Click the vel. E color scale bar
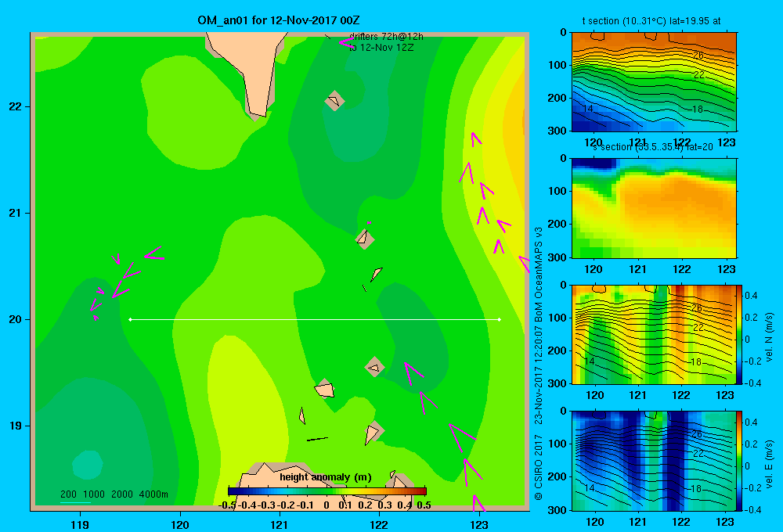The image size is (783, 532). [740, 461]
